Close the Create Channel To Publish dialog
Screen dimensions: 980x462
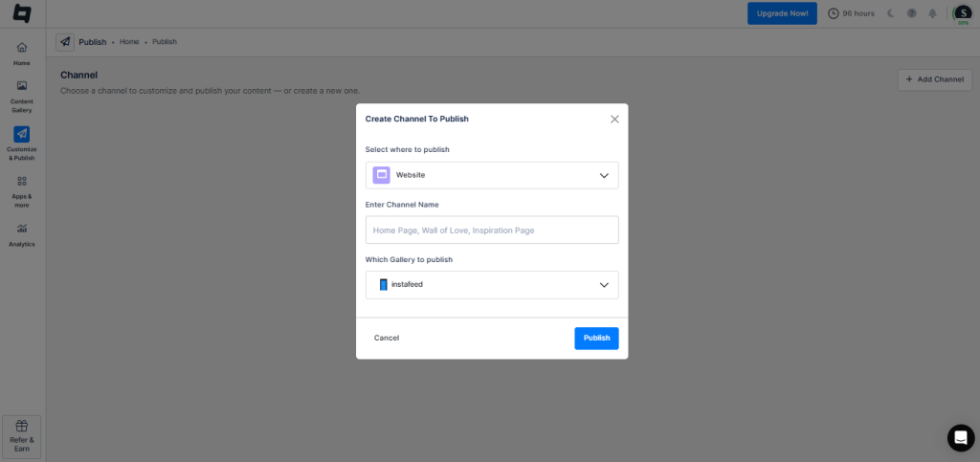tap(614, 119)
